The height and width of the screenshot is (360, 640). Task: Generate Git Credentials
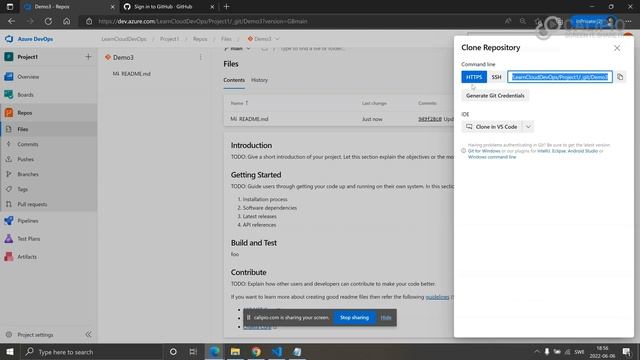click(495, 96)
